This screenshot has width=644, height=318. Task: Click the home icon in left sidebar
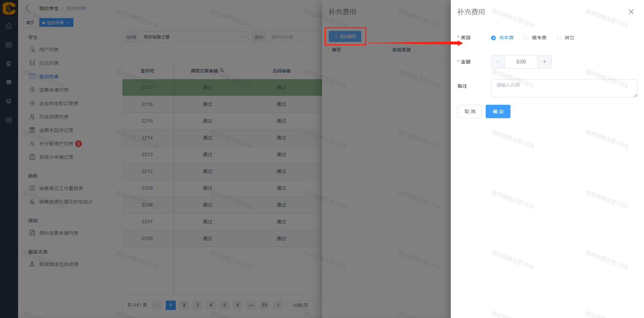(9, 26)
